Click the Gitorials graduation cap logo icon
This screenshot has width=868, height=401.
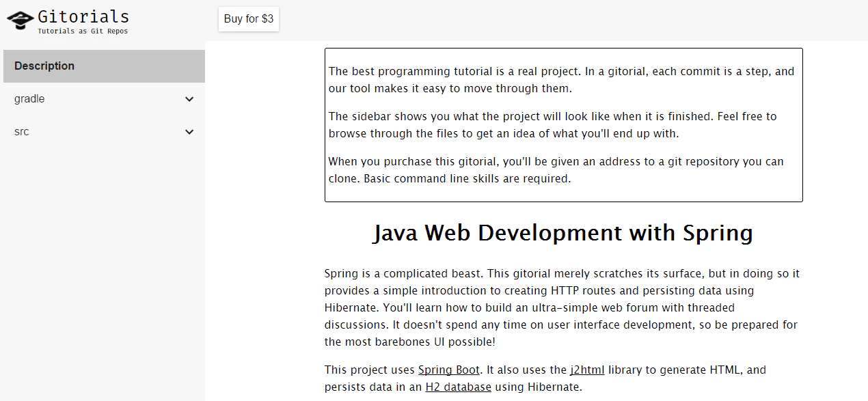(x=21, y=21)
